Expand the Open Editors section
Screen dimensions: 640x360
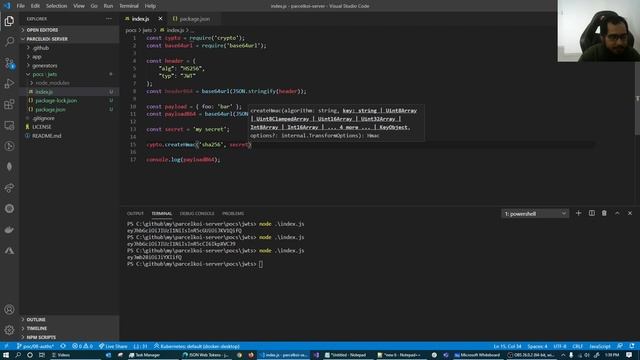69,30
